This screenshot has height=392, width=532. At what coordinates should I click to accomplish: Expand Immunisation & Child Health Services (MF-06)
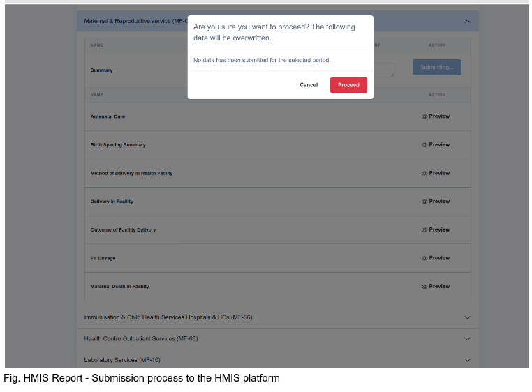pos(467,318)
